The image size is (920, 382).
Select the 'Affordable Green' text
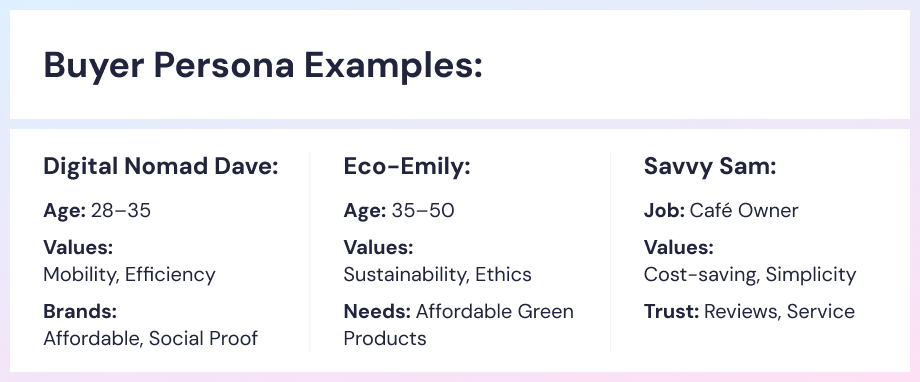pyautogui.click(x=495, y=311)
